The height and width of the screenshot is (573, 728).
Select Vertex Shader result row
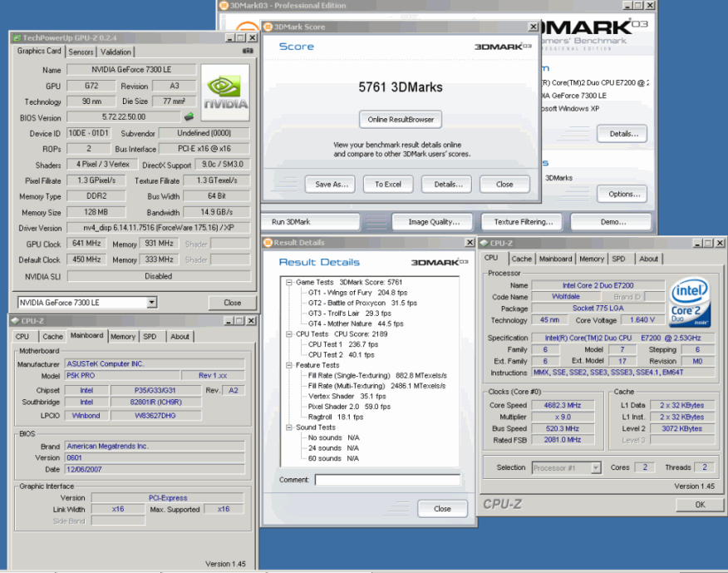pos(347,397)
